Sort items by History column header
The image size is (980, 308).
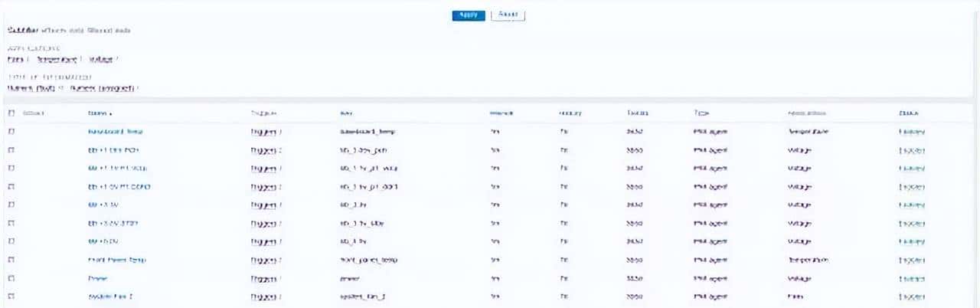coord(570,113)
